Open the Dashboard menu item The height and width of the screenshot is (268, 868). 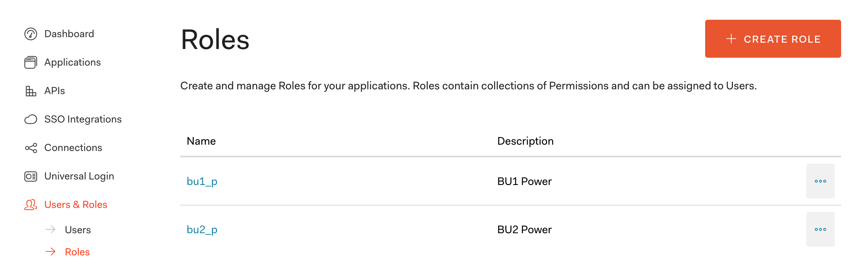pos(69,34)
